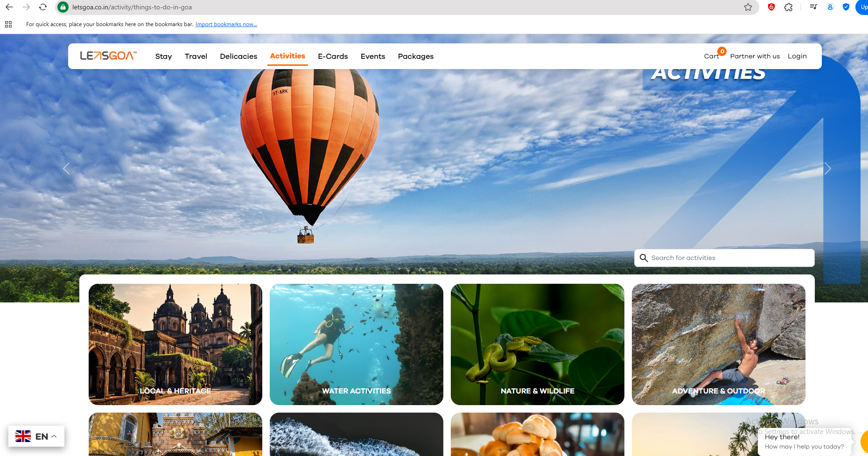Click the red ad blocker shield icon
The image size is (868, 456).
[x=771, y=7]
